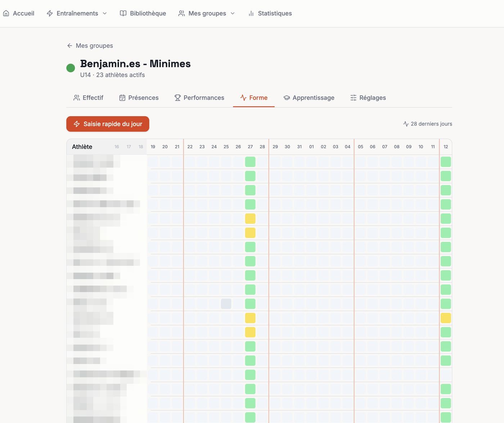Click the faded date header 18
Viewport: 504px width, 423px height.
[141, 147]
